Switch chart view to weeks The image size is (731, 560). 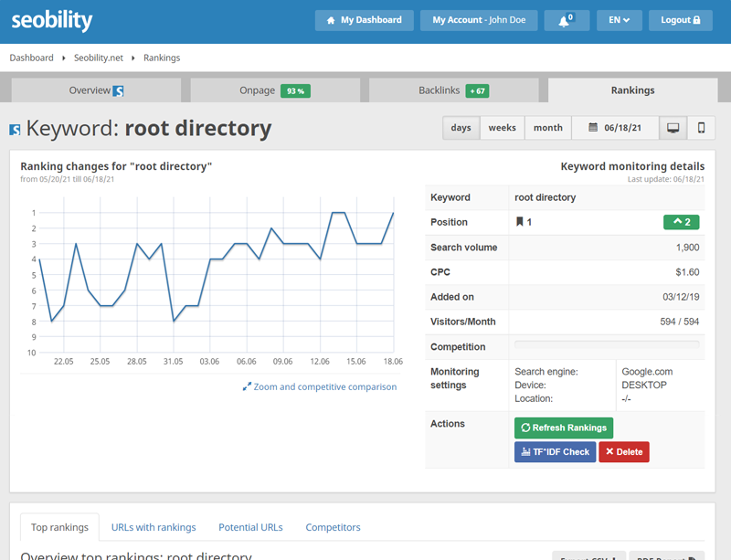pos(502,128)
